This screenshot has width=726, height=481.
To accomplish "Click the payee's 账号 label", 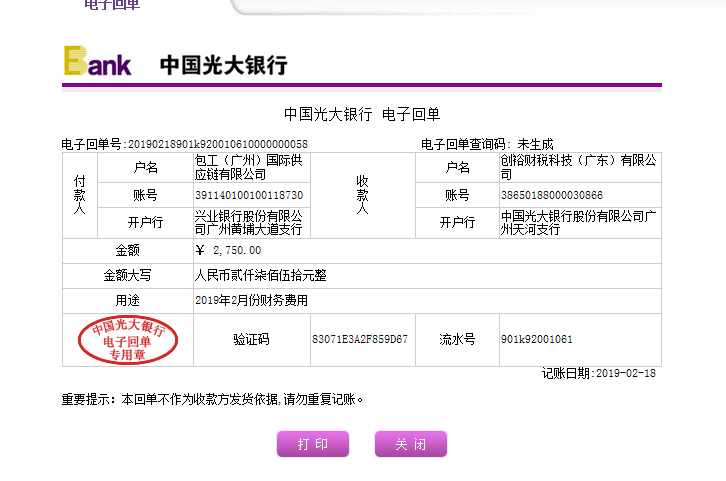I will pyautogui.click(x=457, y=195).
